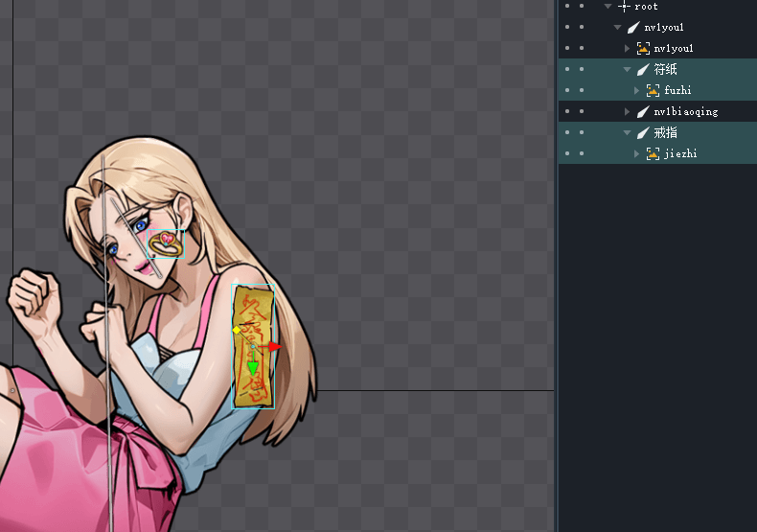Select the yellow talisman paper in the viewport
Viewport: 757px width, 532px height.
pos(254,307)
